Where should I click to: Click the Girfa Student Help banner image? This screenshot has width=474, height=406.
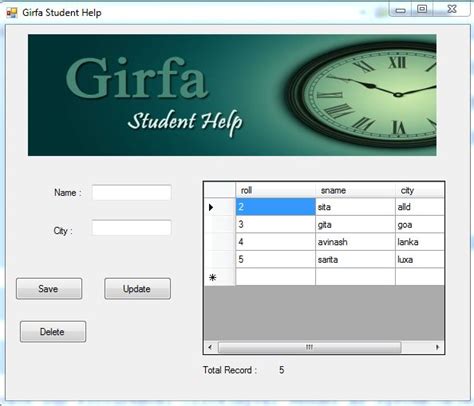tap(232, 95)
